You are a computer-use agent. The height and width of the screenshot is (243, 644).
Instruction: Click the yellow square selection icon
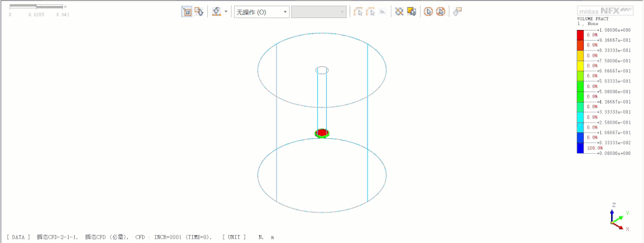tap(411, 11)
